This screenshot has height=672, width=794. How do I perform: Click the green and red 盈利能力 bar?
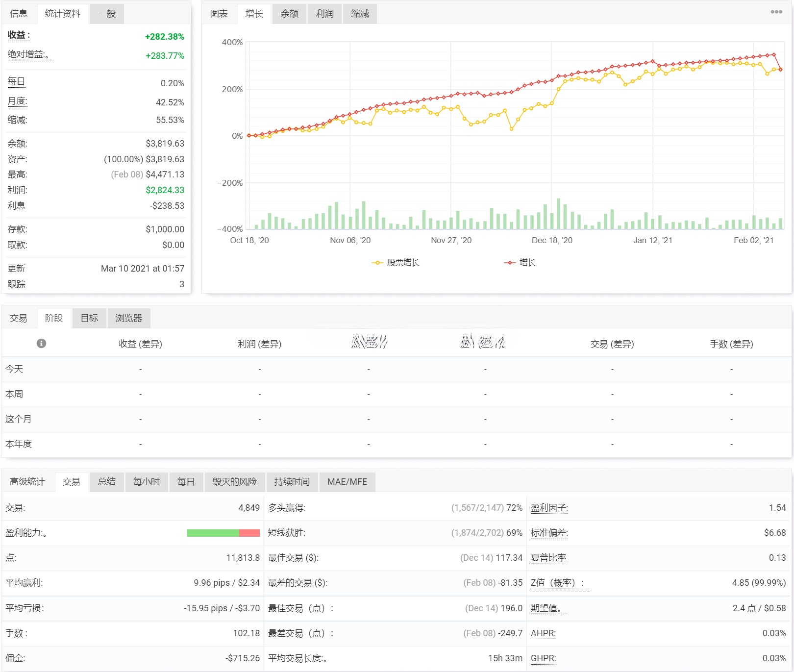(x=223, y=533)
